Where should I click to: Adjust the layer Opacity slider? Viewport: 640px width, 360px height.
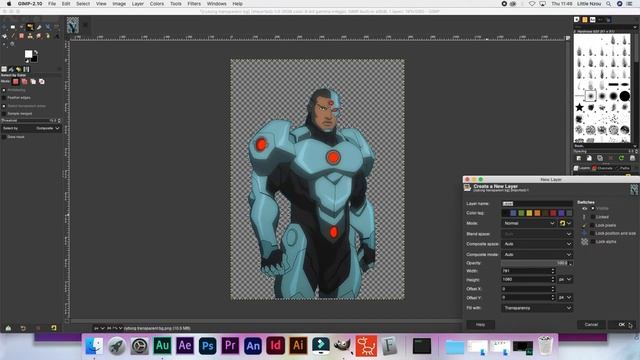pyautogui.click(x=537, y=263)
